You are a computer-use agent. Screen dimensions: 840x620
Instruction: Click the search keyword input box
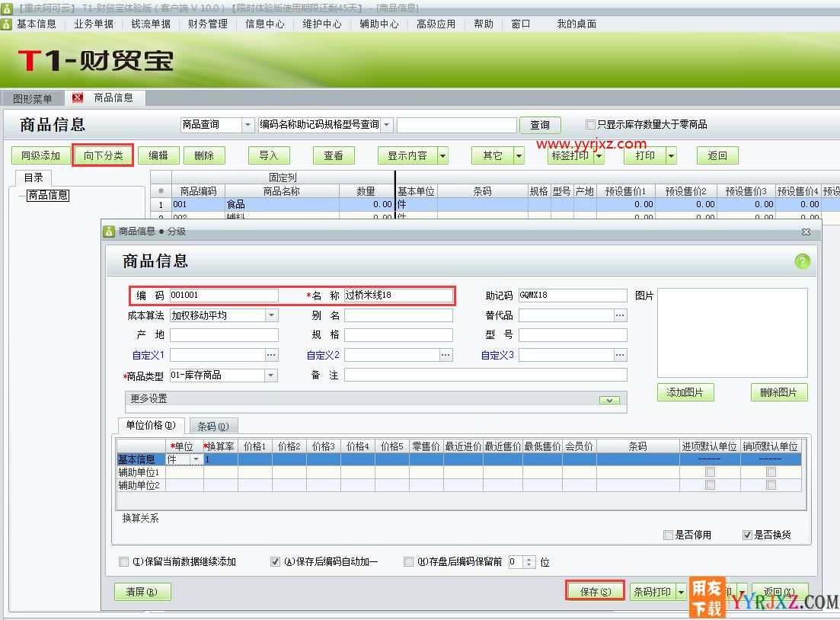457,125
